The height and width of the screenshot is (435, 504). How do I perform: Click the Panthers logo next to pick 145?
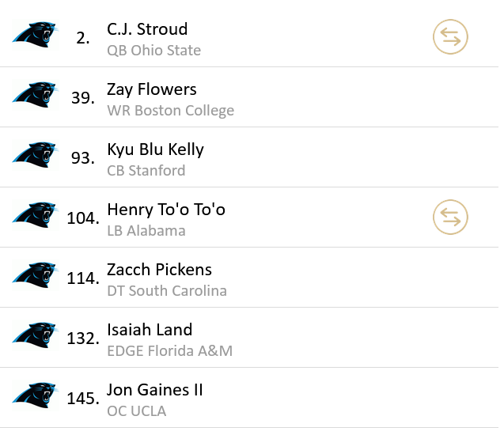35,397
